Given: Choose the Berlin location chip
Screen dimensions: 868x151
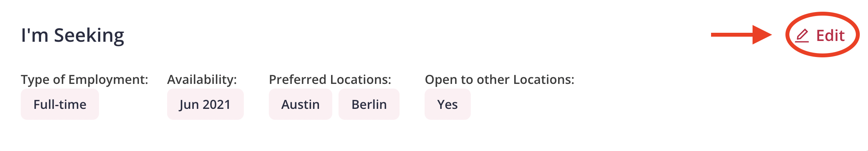Looking at the screenshot, I should coord(369,104).
